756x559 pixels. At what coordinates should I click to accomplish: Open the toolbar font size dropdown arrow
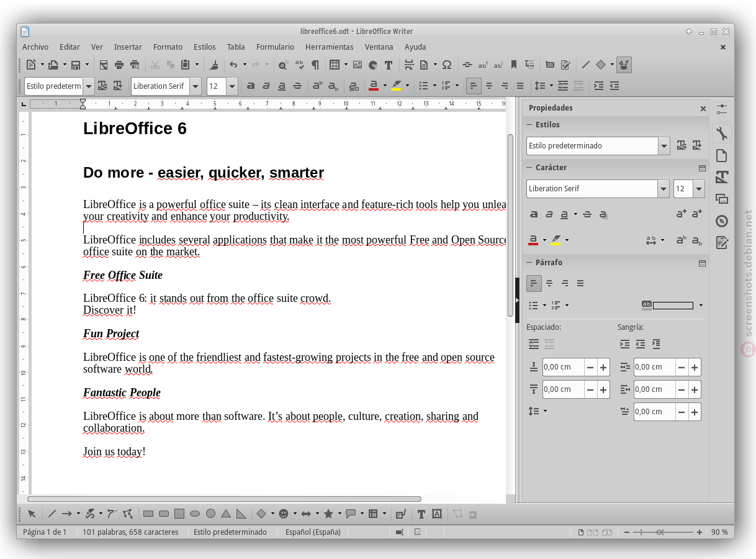click(232, 86)
